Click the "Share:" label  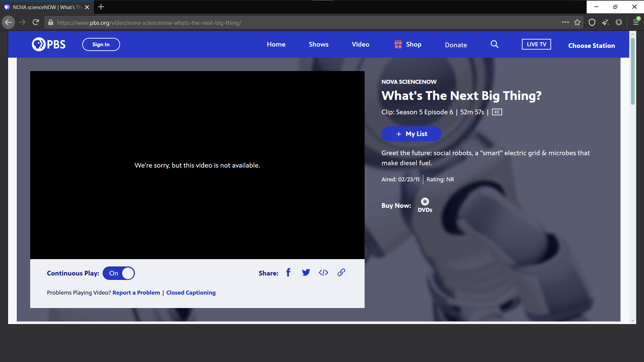pyautogui.click(x=269, y=273)
